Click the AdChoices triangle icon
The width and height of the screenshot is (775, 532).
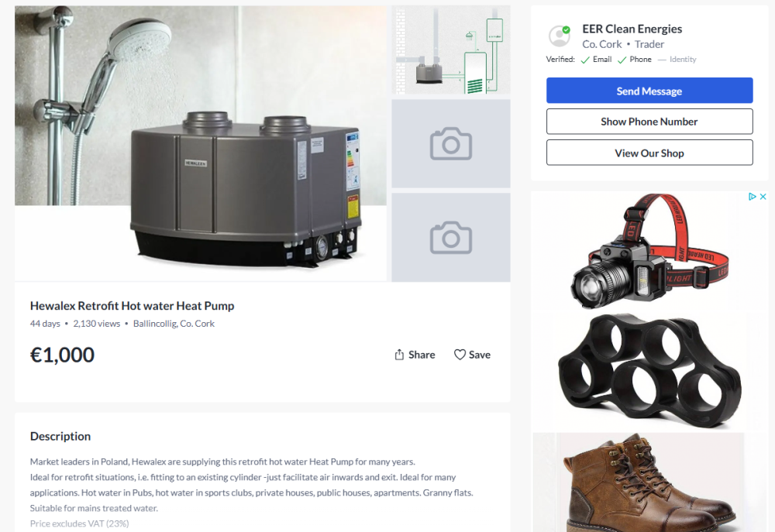(x=753, y=197)
